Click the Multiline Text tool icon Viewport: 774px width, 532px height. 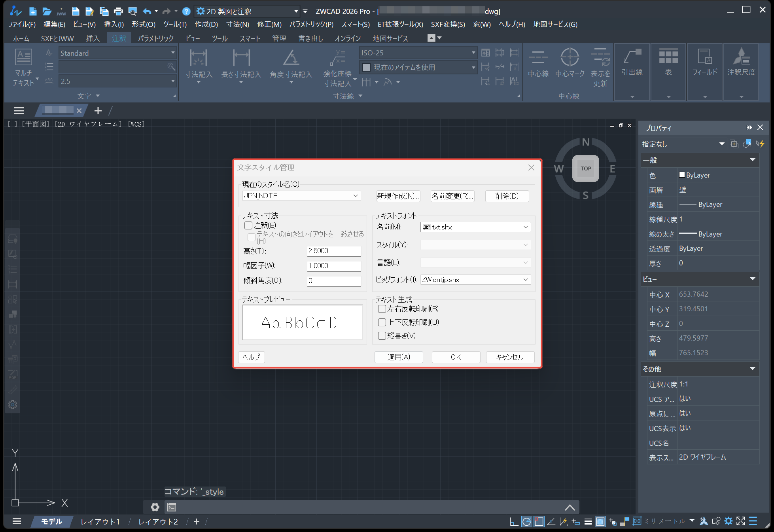click(23, 57)
